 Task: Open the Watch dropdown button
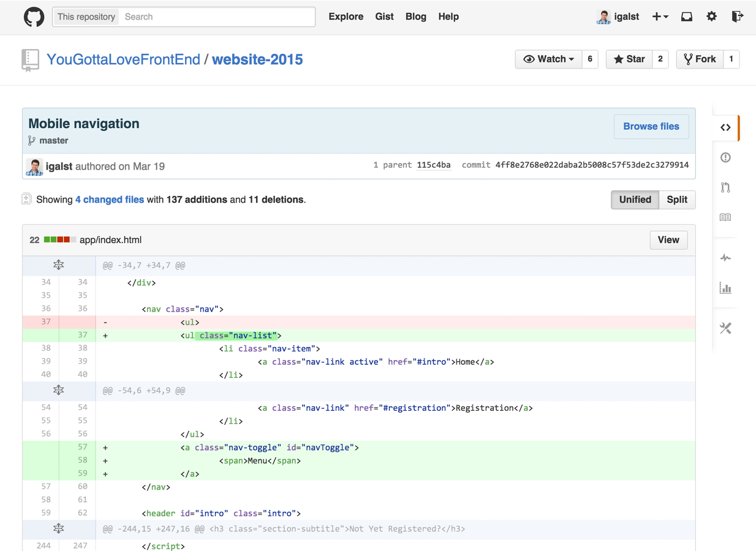click(548, 59)
